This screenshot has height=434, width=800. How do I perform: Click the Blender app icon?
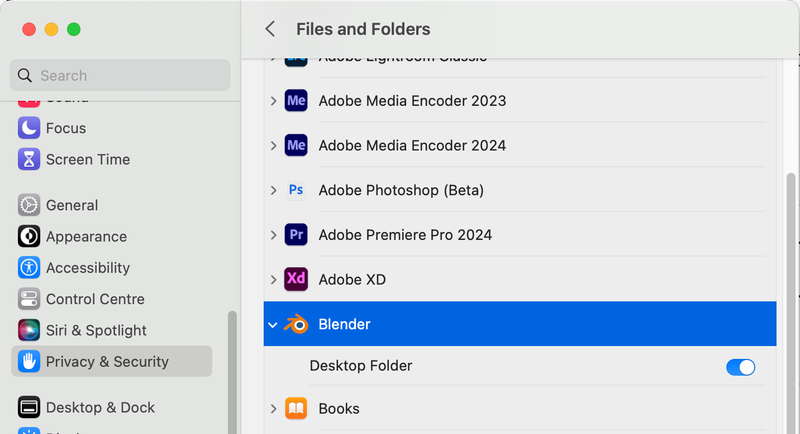tap(296, 324)
